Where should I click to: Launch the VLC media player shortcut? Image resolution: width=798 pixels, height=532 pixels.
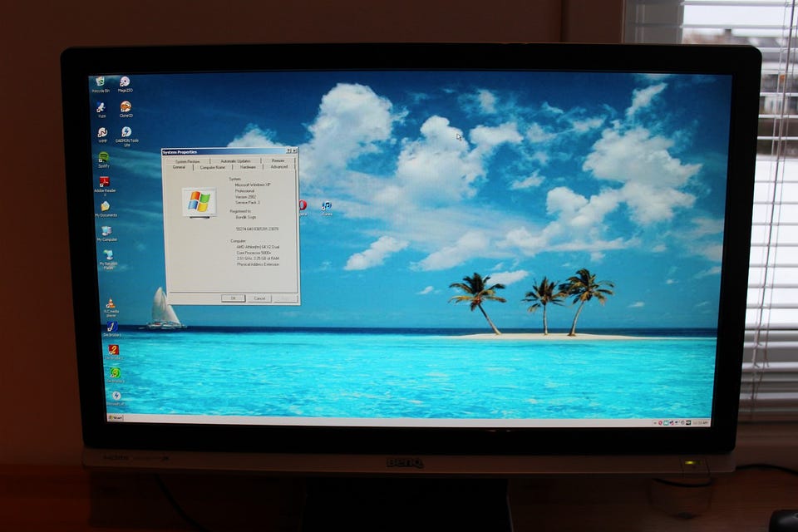coord(111,308)
